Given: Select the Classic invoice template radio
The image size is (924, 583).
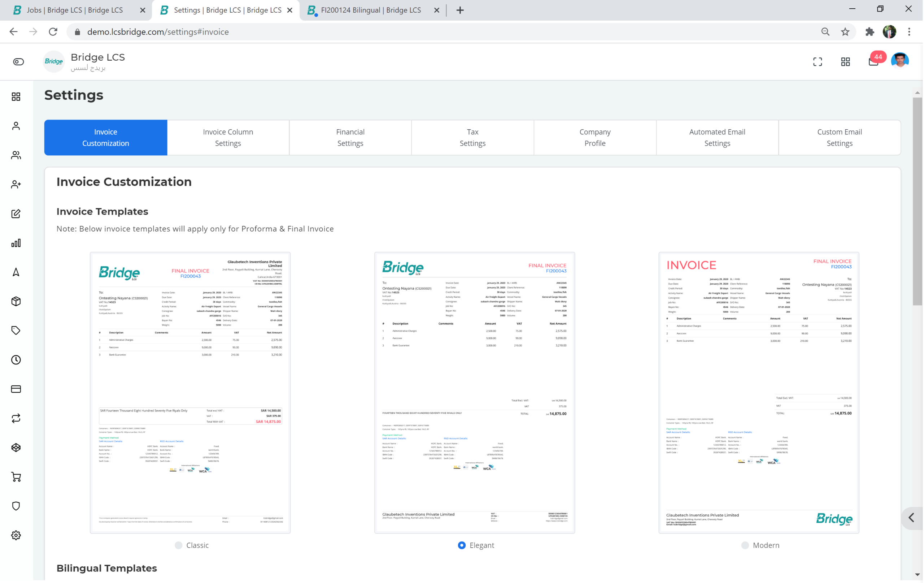Looking at the screenshot, I should pyautogui.click(x=178, y=545).
